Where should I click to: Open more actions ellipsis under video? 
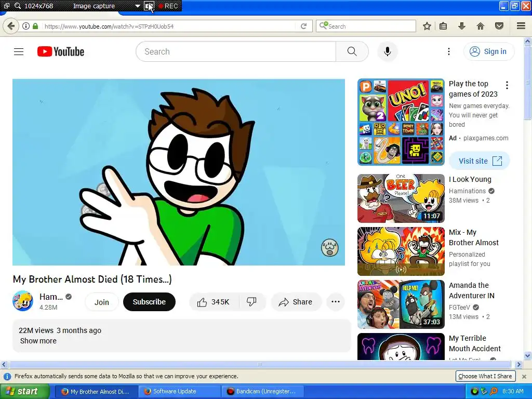click(x=336, y=302)
